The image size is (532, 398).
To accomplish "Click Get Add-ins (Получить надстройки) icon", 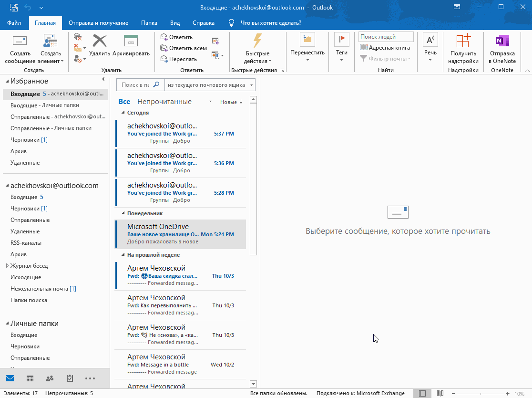I will (x=463, y=41).
